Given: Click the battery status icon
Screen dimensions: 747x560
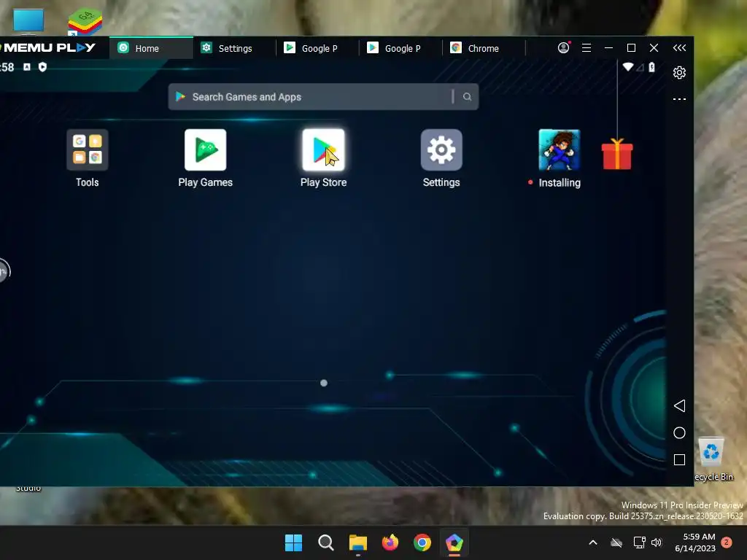Looking at the screenshot, I should 651,67.
